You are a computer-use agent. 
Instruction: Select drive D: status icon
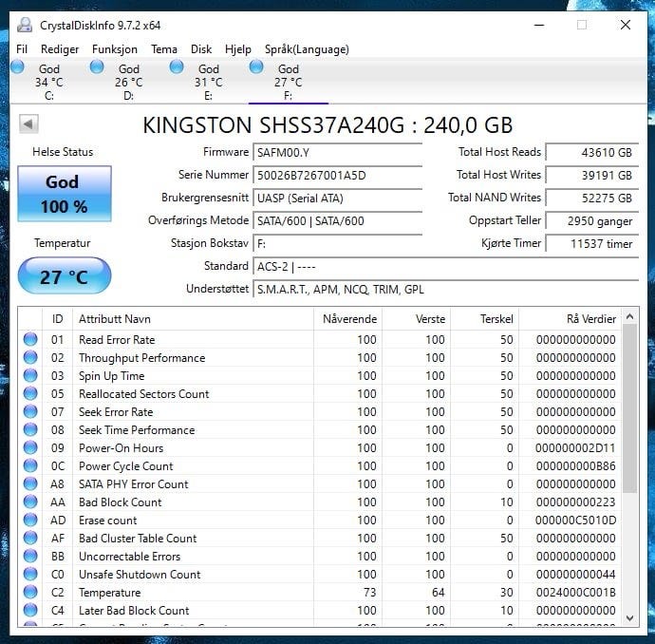(97, 66)
